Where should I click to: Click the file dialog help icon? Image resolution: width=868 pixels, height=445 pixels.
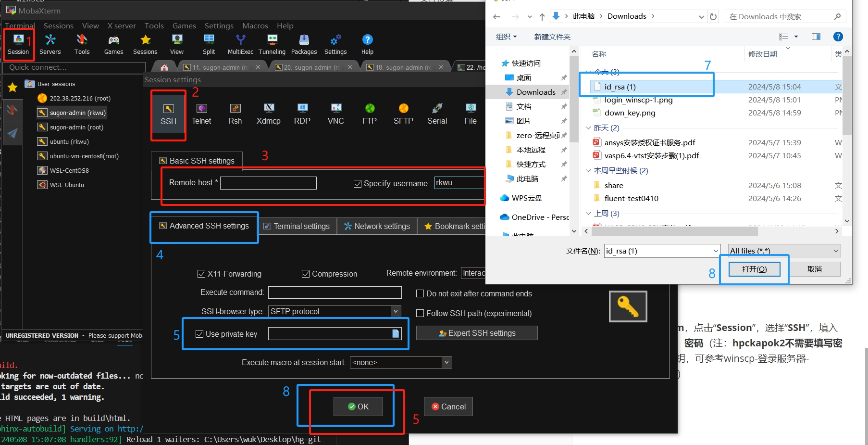838,37
